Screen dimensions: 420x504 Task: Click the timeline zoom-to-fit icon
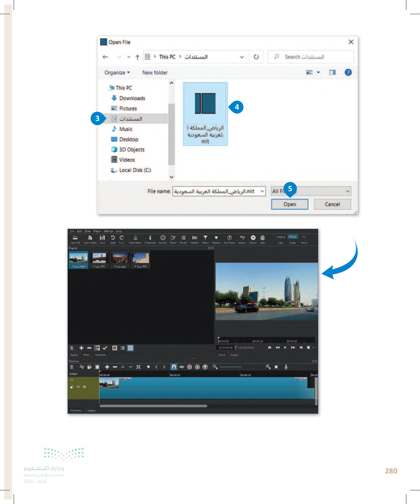tap(276, 367)
